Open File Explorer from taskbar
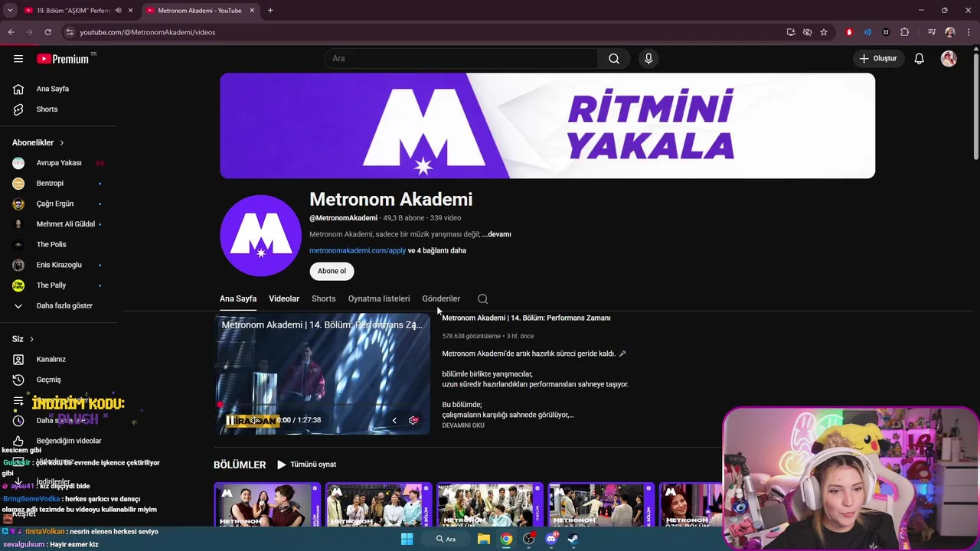Screen dimensions: 980x551 tap(484, 539)
